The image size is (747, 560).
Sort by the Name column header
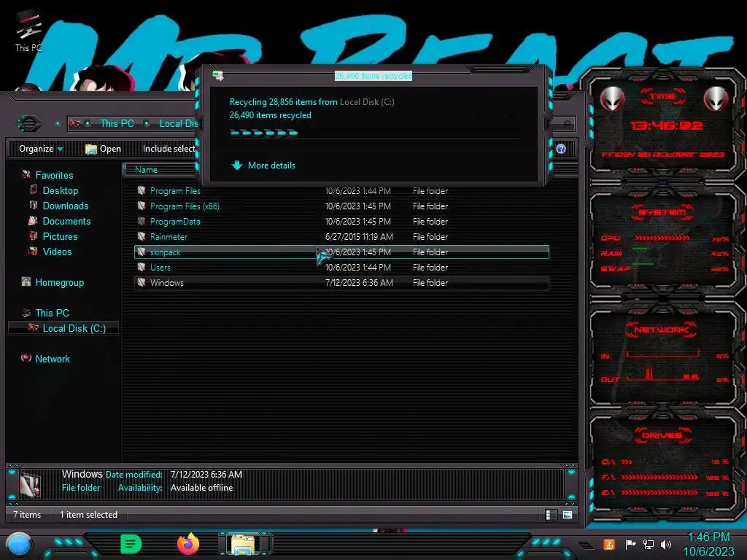(x=160, y=169)
